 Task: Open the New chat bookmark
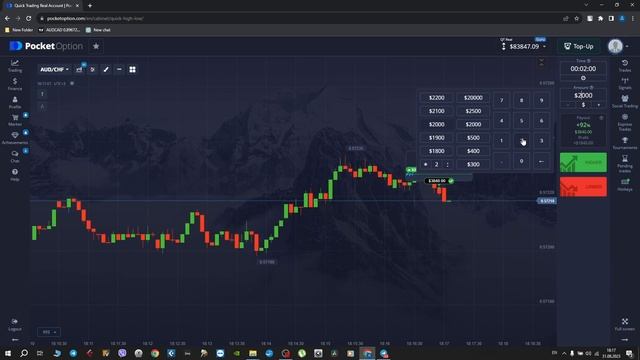(x=98, y=30)
